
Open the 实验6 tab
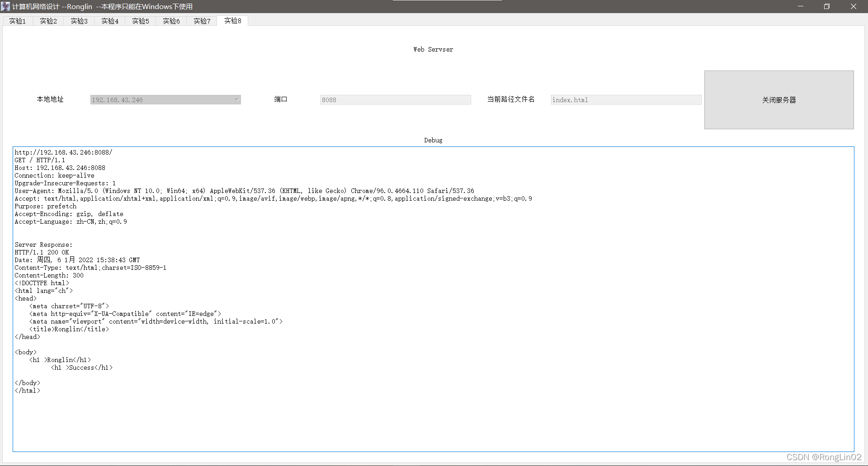point(171,21)
